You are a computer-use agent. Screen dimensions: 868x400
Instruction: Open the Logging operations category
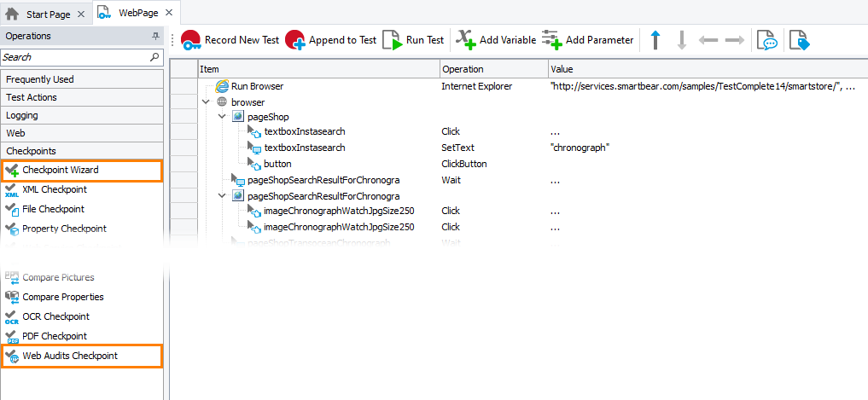(x=82, y=115)
